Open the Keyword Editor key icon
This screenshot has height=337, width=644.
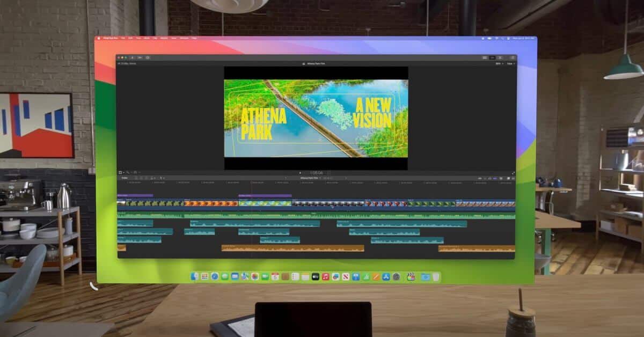pos(140,57)
